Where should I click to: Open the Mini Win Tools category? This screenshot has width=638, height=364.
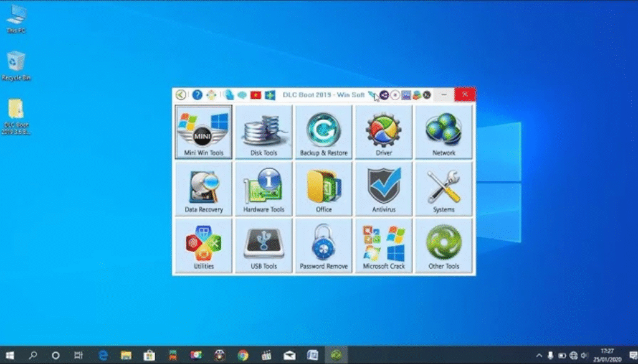[x=204, y=133]
